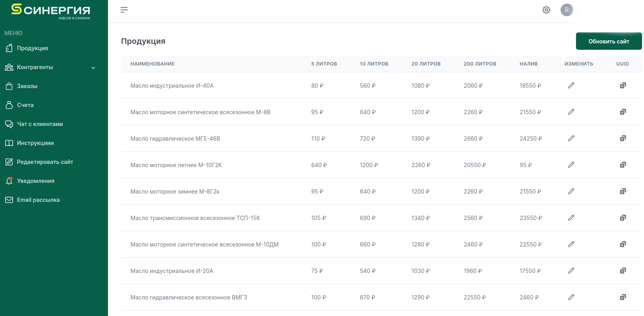644x316 pixels.
Task: Click price 1340 ₽ in 20 литров column
Action: pos(420,218)
